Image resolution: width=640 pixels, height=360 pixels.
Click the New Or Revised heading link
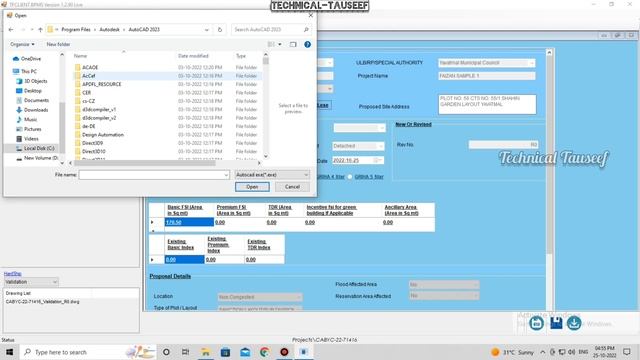[x=413, y=124]
